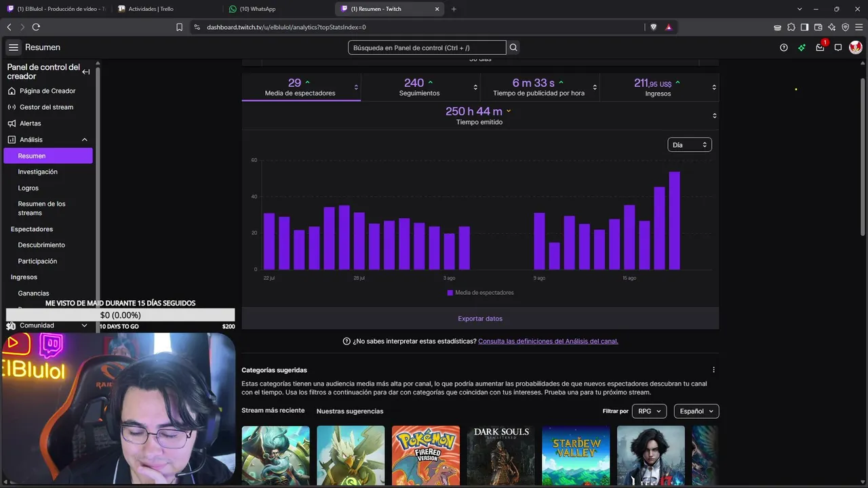Open the browser main menu
Image resolution: width=868 pixels, height=488 pixels.
[859, 27]
